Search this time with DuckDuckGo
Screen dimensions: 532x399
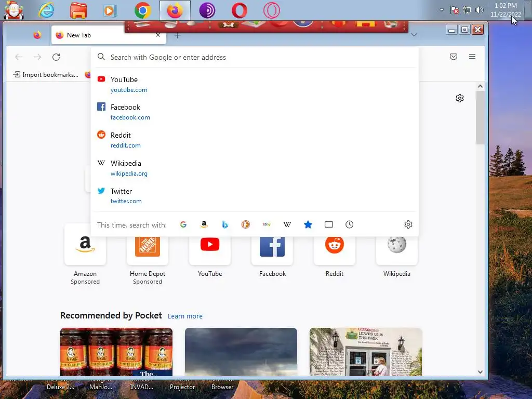coord(246,224)
